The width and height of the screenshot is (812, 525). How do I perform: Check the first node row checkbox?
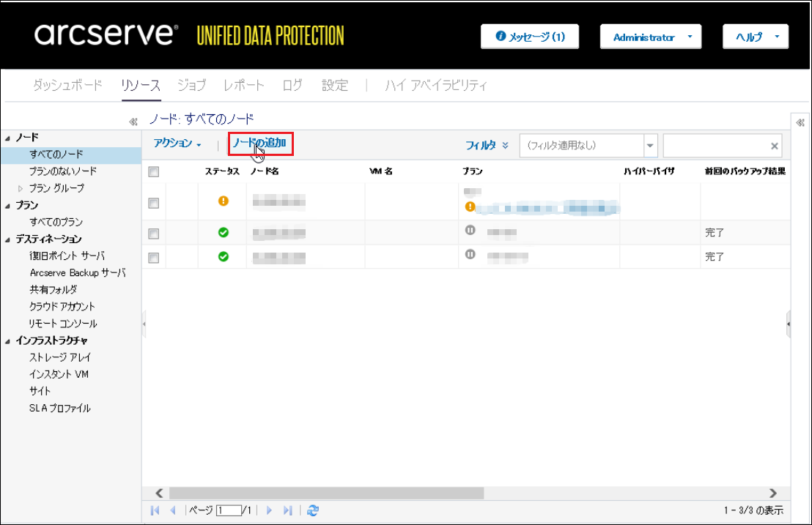(x=154, y=204)
